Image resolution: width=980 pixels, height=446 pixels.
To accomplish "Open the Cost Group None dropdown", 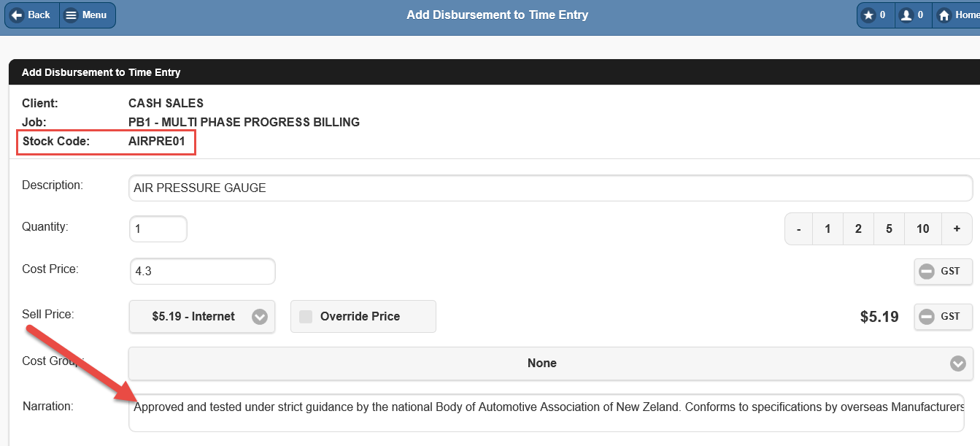I will point(541,363).
